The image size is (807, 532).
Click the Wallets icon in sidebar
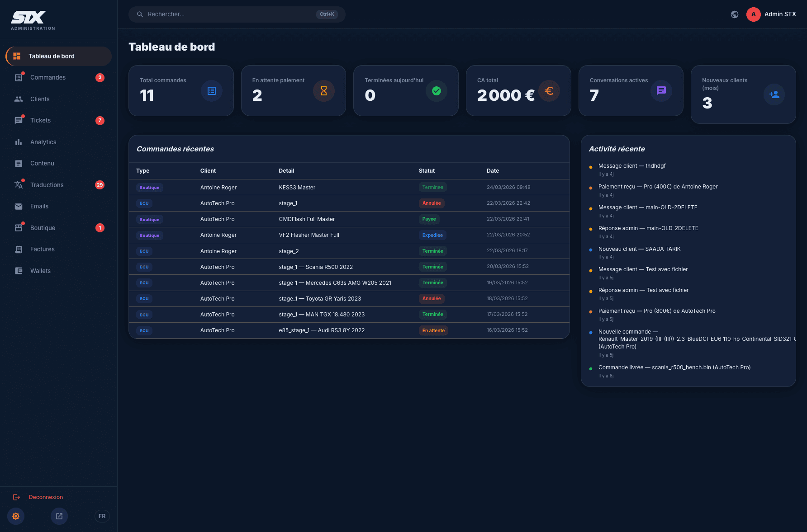click(19, 271)
